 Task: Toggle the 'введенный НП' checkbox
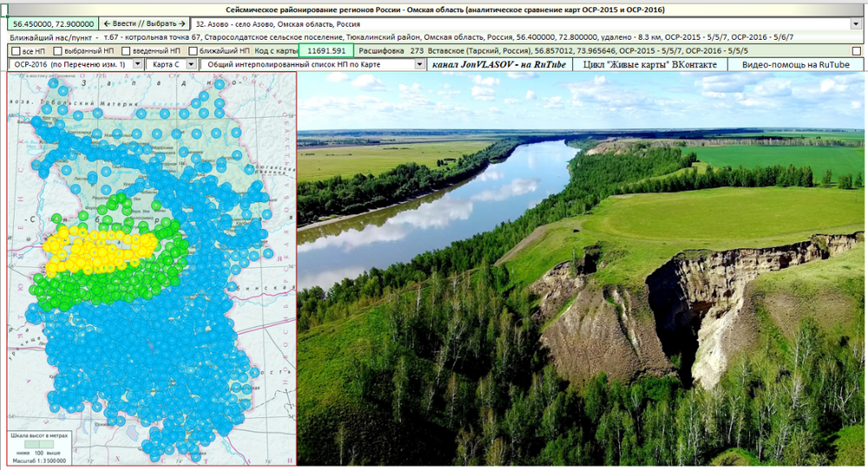[126, 51]
